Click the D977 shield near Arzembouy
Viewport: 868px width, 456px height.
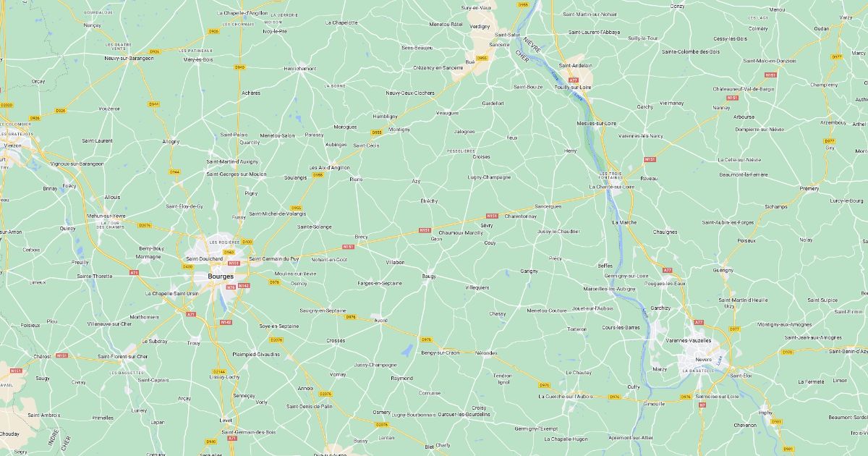coord(829,141)
